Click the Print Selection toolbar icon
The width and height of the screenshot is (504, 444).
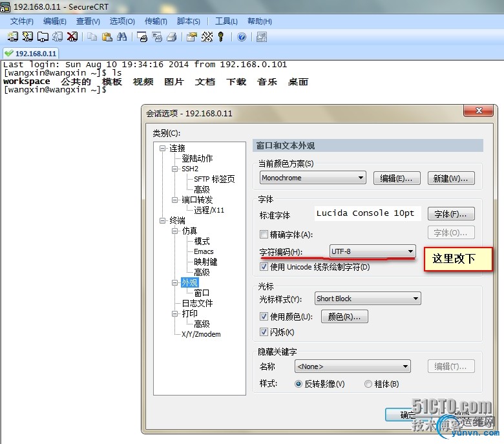157,37
